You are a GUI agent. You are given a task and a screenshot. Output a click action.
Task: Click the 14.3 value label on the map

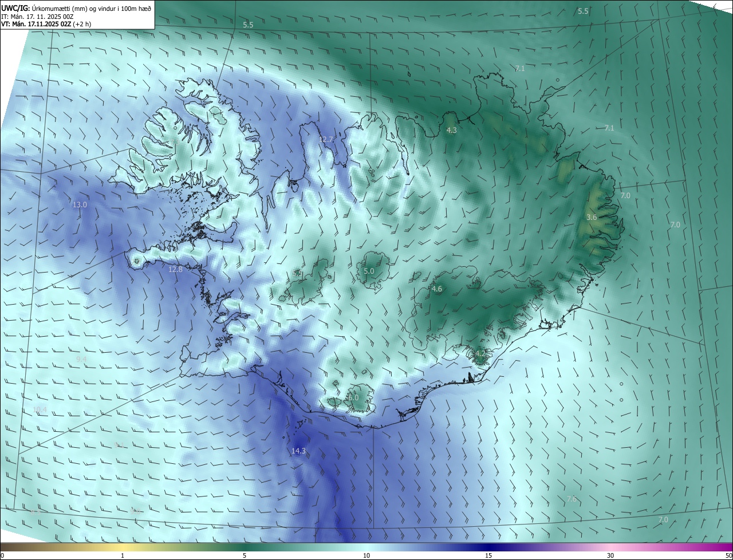coord(298,451)
